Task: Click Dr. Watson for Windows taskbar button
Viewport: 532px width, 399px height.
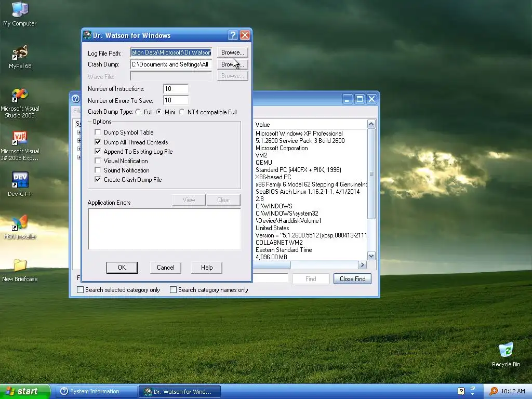Action: click(x=180, y=392)
